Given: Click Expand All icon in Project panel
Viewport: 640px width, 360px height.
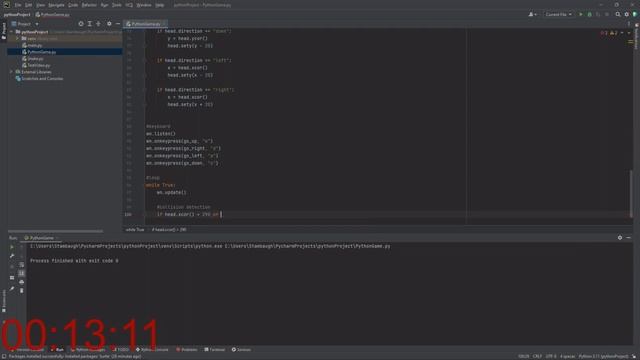Looking at the screenshot, I should [90, 24].
